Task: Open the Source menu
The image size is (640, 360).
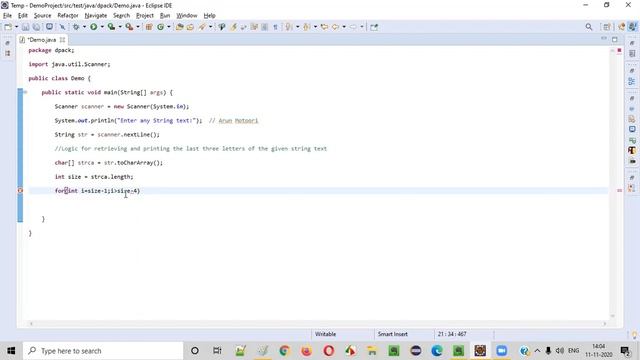Action: (42, 16)
